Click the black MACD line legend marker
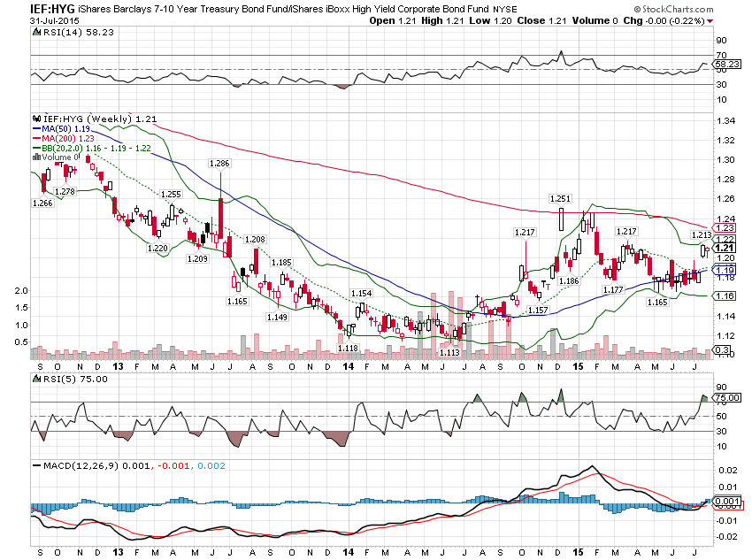The width and height of the screenshot is (752, 560). click(36, 465)
